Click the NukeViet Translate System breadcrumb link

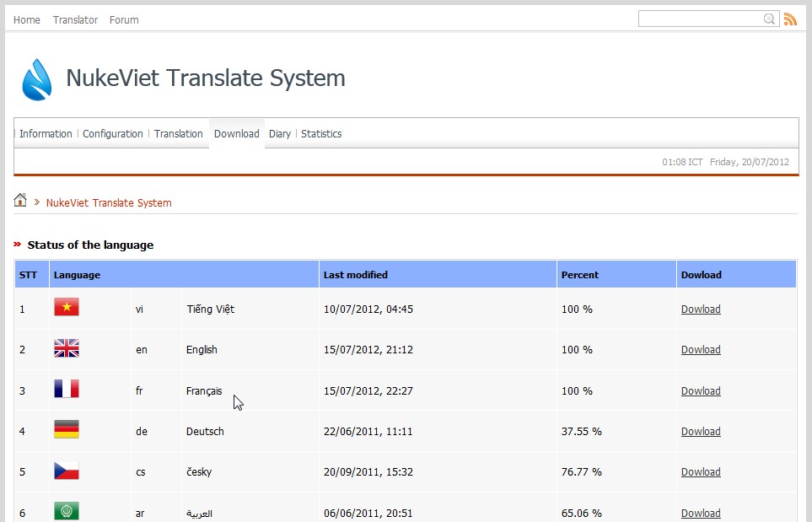[x=109, y=203]
